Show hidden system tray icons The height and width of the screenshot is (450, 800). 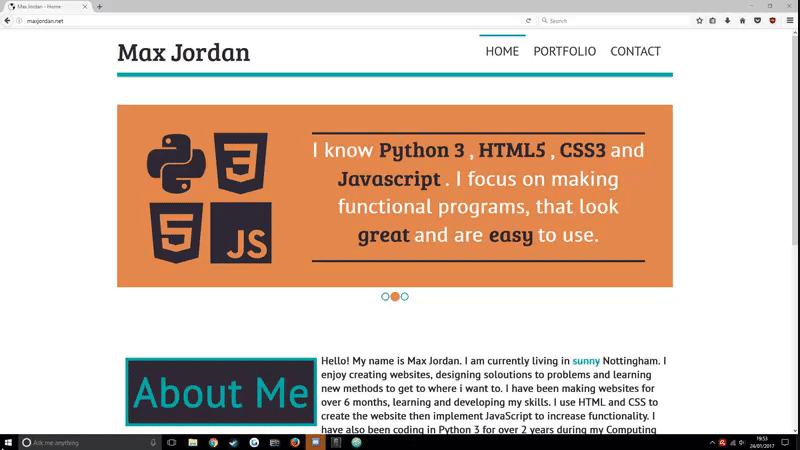(712, 442)
